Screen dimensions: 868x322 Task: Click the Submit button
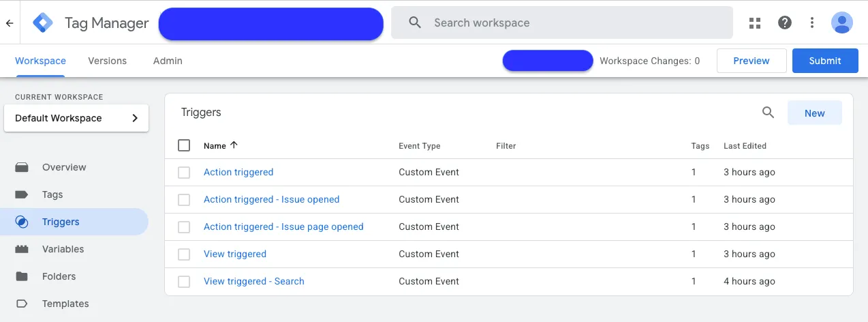[x=825, y=61]
